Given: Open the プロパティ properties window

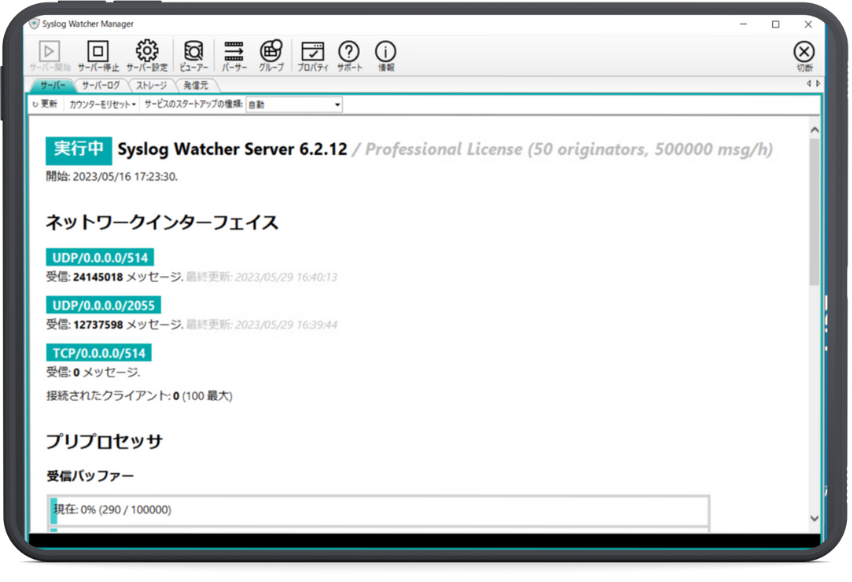Looking at the screenshot, I should [x=312, y=56].
